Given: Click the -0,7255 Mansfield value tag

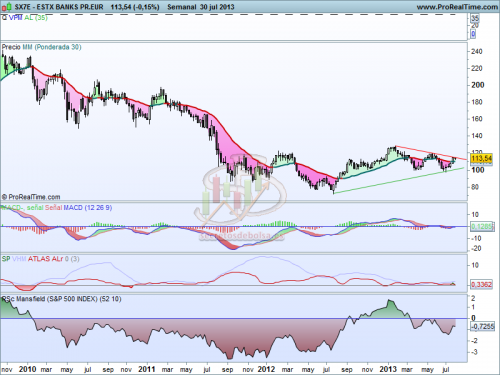Looking at the screenshot, I should tap(482, 326).
